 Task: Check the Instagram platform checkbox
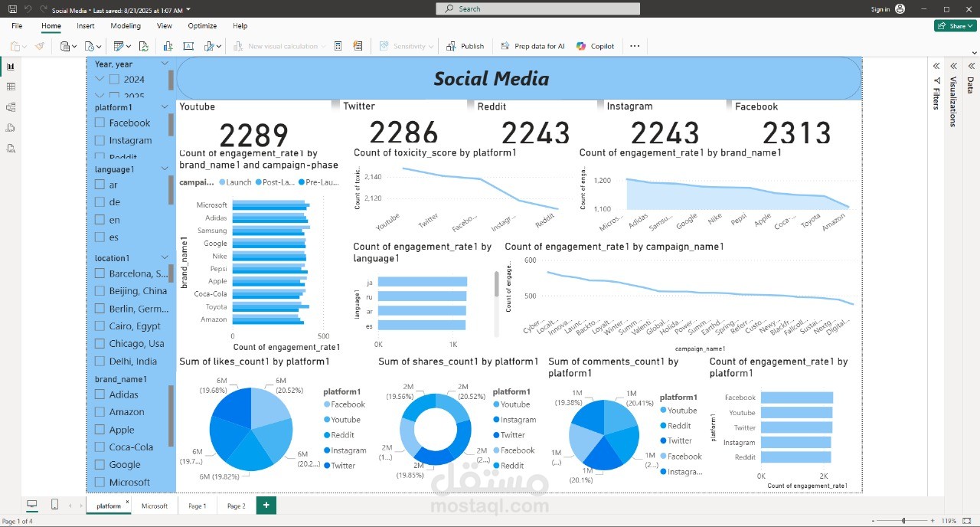click(100, 140)
